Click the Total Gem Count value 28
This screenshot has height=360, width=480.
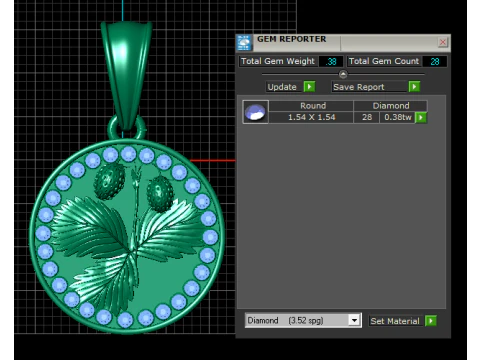point(435,62)
